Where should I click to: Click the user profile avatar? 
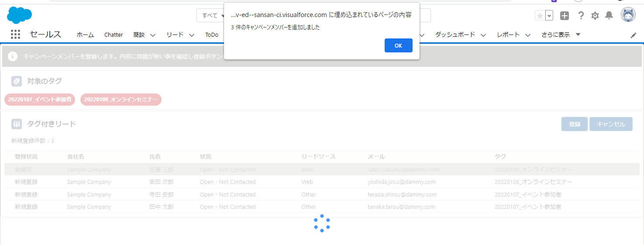click(x=628, y=15)
